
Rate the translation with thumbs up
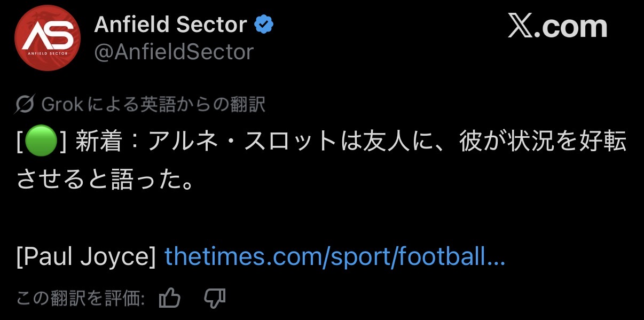click(x=170, y=298)
